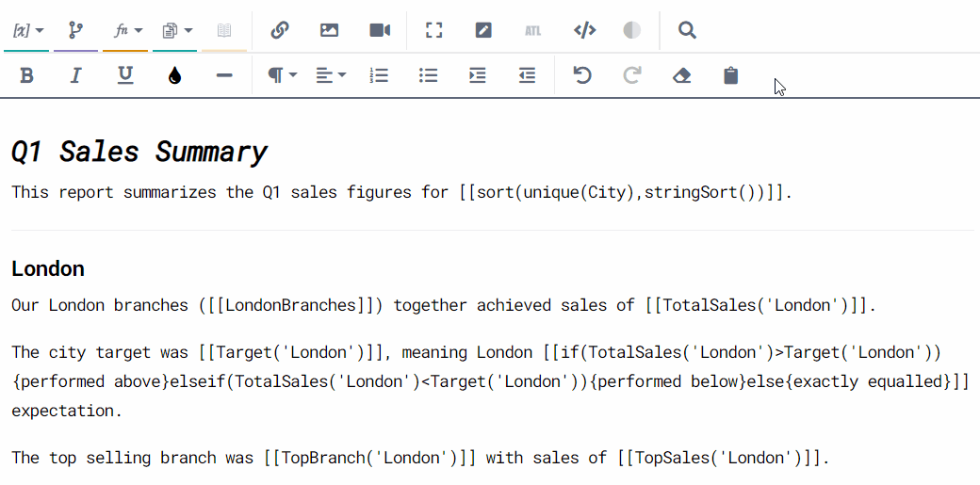Open the text alignment dropdown

click(331, 75)
